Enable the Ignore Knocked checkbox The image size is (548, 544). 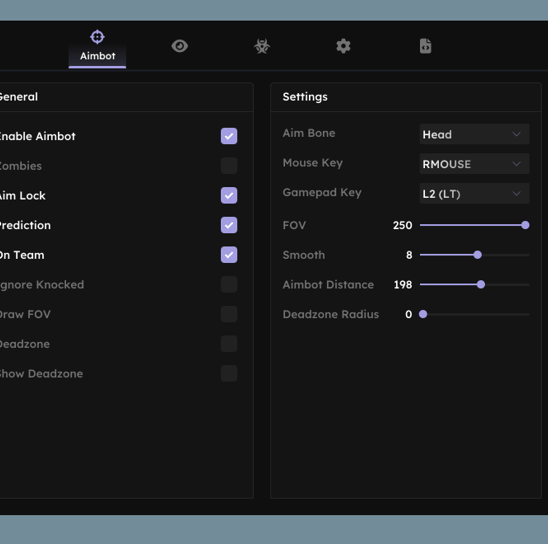[x=229, y=284]
